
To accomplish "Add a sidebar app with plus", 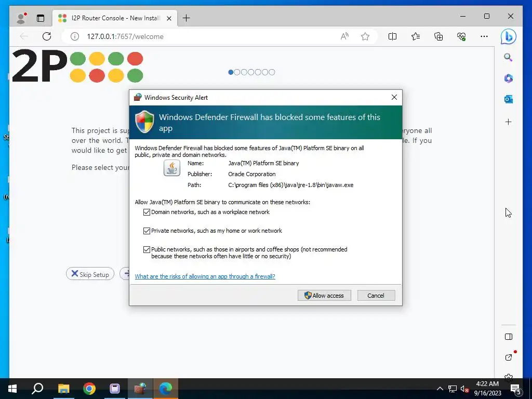I will click(x=508, y=122).
